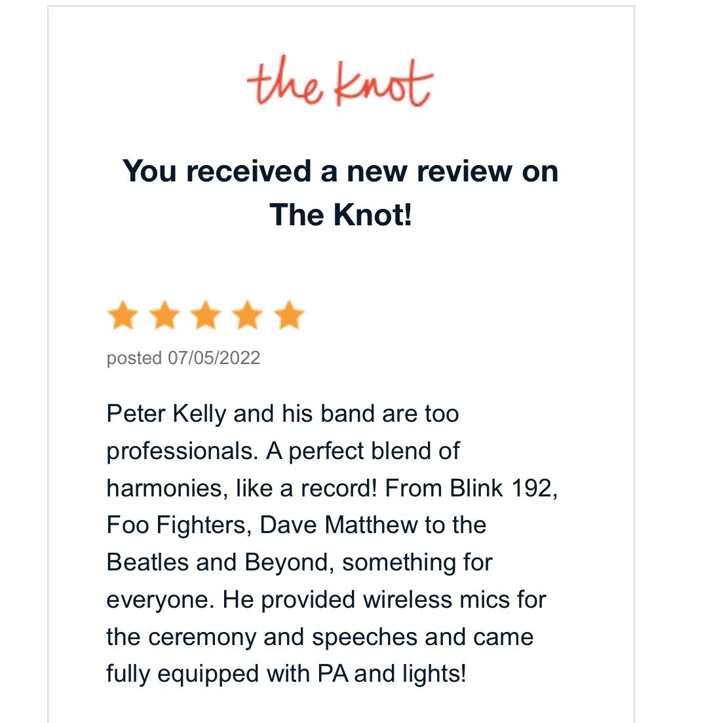Click 'The Knot!' heading text
The width and height of the screenshot is (728, 723).
coord(340,214)
